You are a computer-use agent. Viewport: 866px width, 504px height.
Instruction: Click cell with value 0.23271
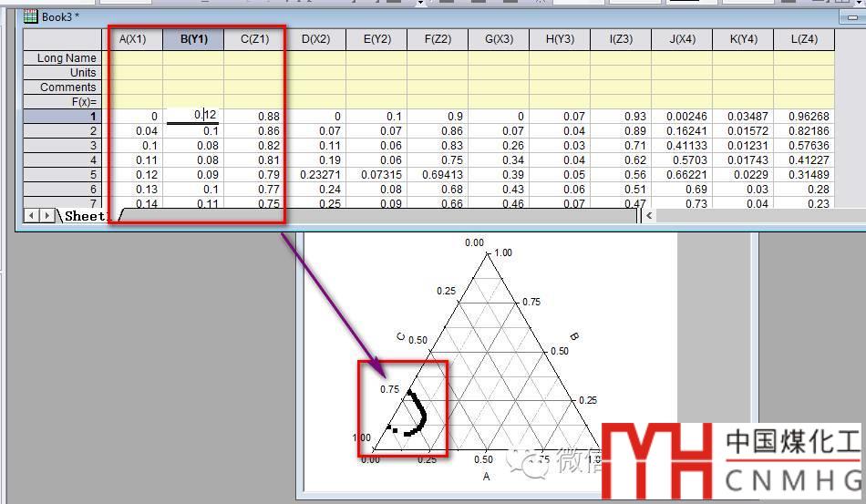316,174
